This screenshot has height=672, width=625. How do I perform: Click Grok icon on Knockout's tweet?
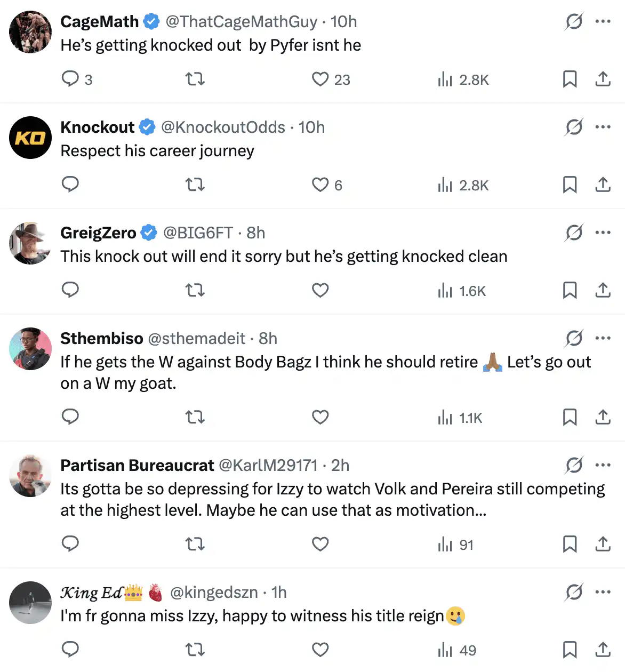(574, 127)
